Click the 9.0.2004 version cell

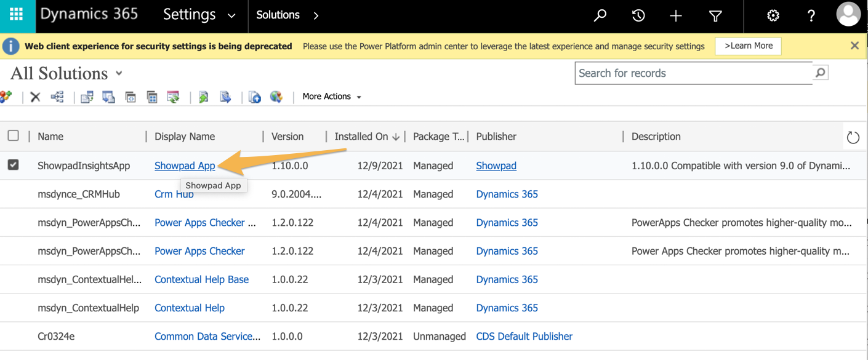click(x=297, y=194)
